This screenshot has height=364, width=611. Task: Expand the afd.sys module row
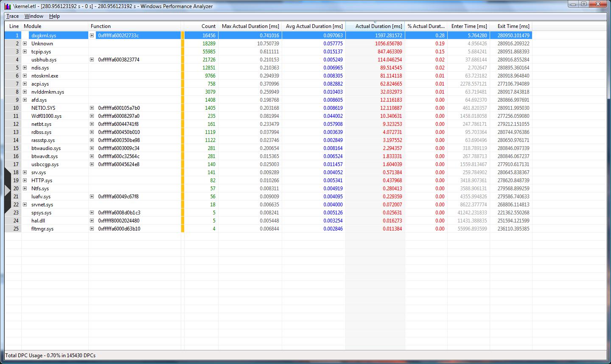25,100
